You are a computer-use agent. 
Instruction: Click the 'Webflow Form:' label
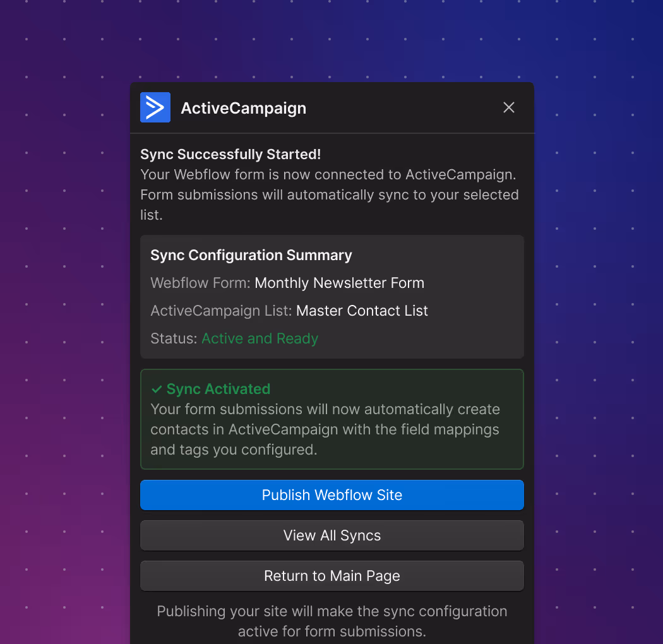tap(200, 283)
